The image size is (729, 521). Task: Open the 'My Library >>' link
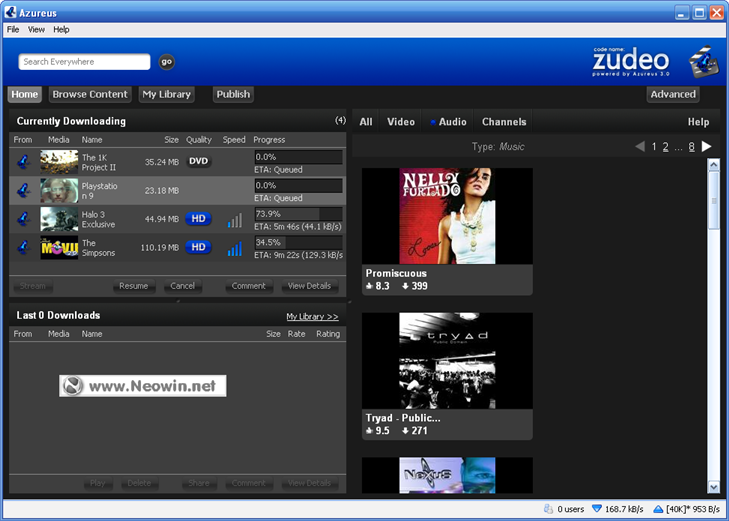click(x=312, y=316)
